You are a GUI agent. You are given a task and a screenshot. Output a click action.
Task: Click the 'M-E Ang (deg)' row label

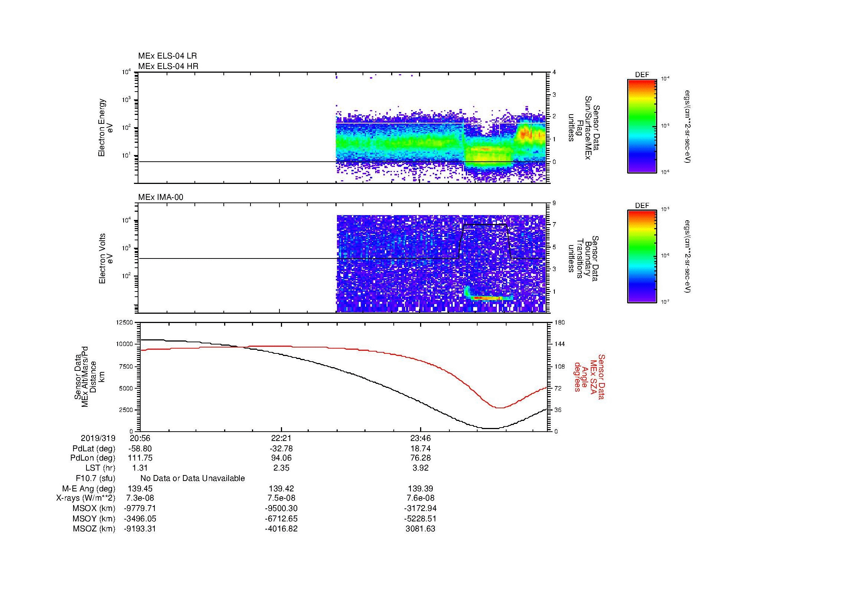(89, 489)
